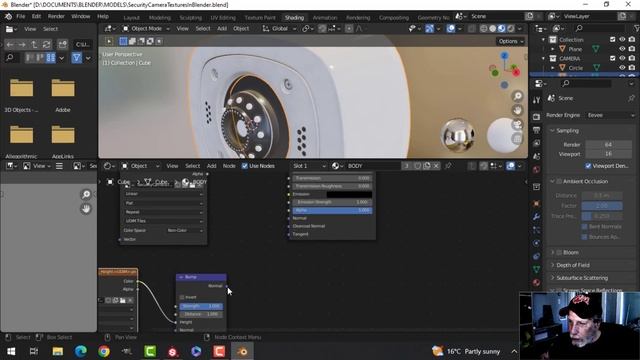Screen dimensions: 640x360
Task: Open the Material properties tab icon
Action: [x=536, y=282]
